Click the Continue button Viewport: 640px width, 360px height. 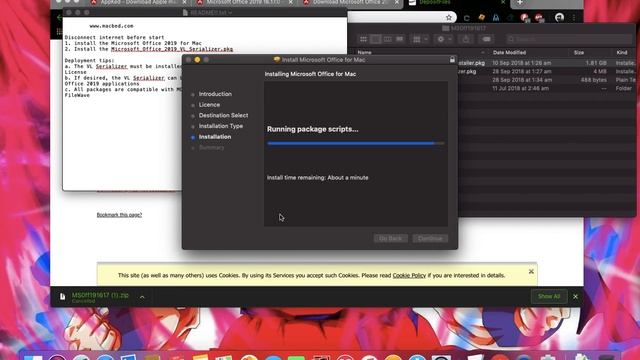click(x=430, y=238)
